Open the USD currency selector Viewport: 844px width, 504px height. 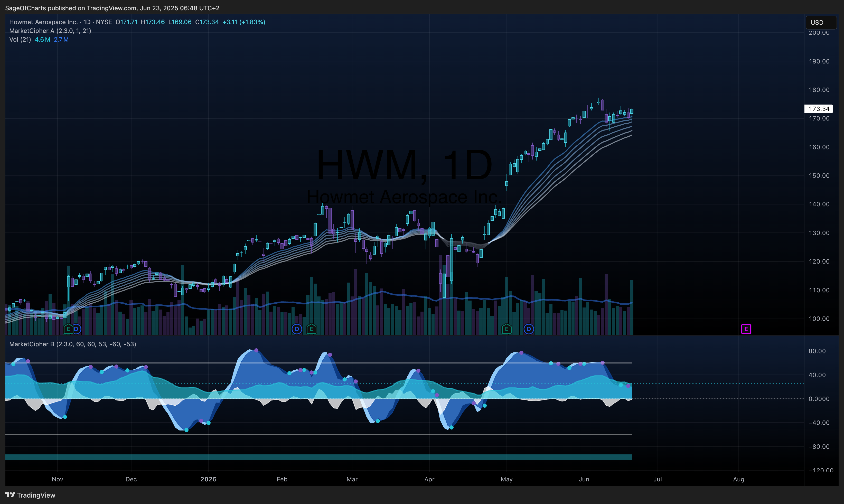click(x=821, y=22)
